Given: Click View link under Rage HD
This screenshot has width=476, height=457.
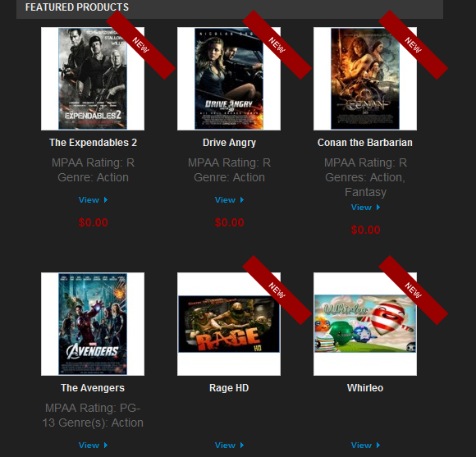Looking at the screenshot, I should point(229,446).
